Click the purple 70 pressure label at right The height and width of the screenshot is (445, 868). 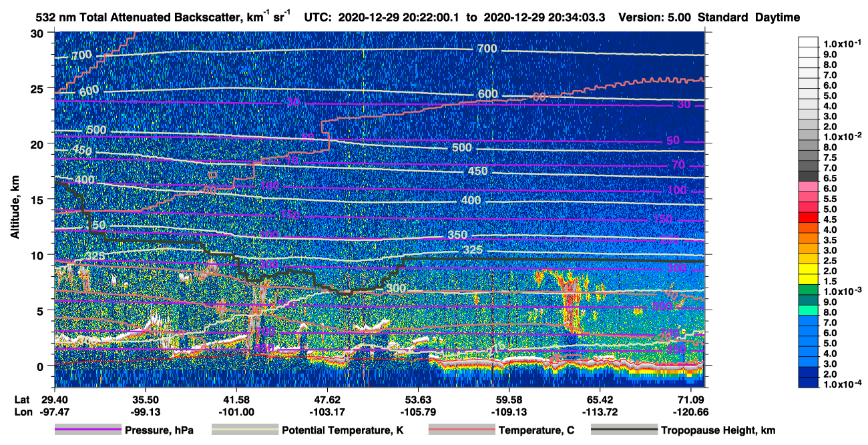(679, 165)
